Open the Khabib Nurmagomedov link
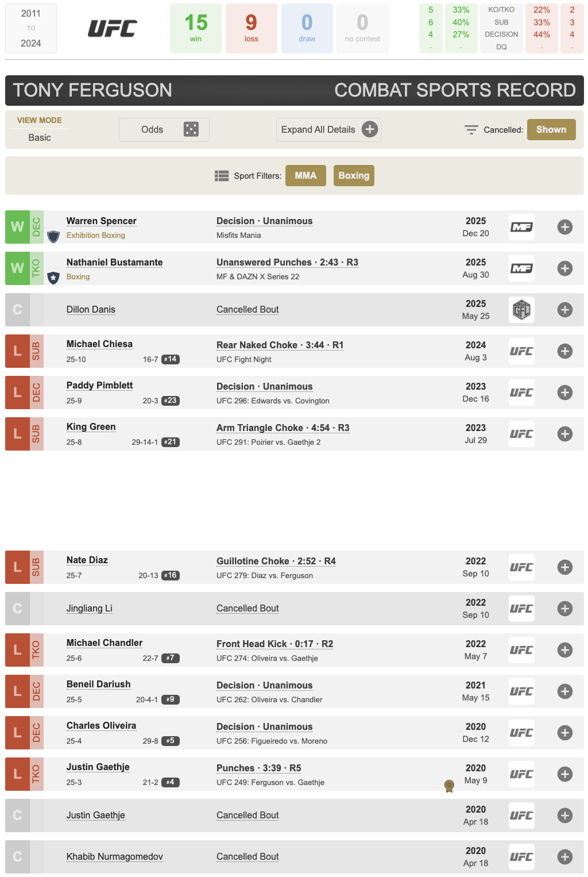Viewport: 588px width, 877px height. pyautogui.click(x=114, y=856)
